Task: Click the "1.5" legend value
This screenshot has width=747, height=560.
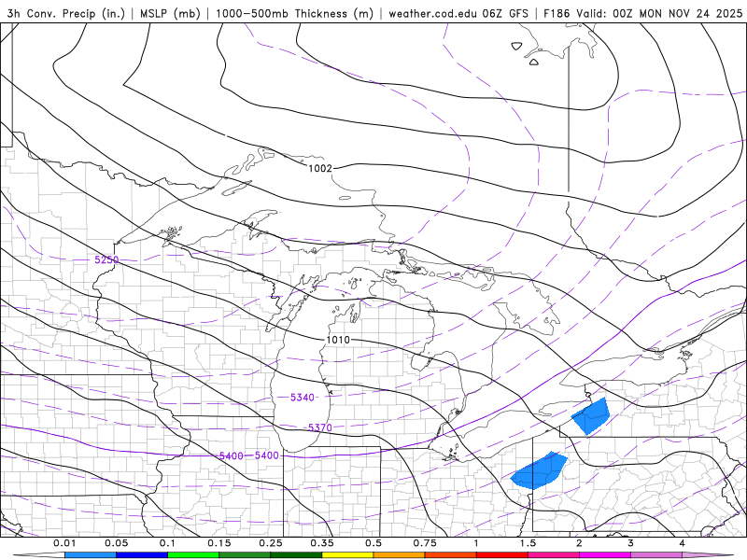Action: 528,543
